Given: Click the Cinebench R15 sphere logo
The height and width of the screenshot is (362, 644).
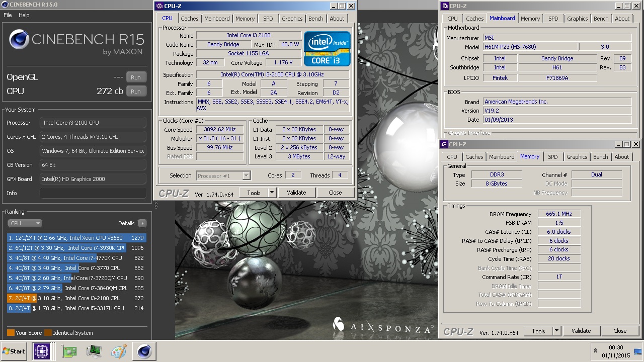Looking at the screenshot, I should tap(19, 39).
